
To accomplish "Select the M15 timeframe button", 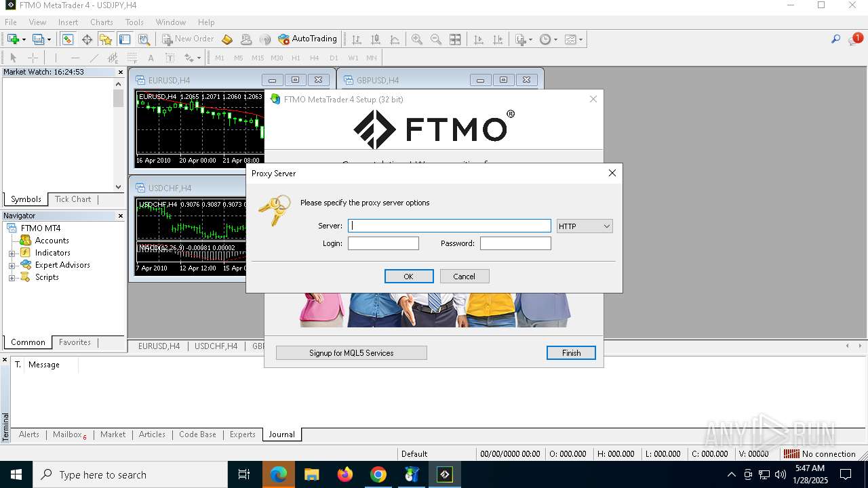I will tap(257, 58).
